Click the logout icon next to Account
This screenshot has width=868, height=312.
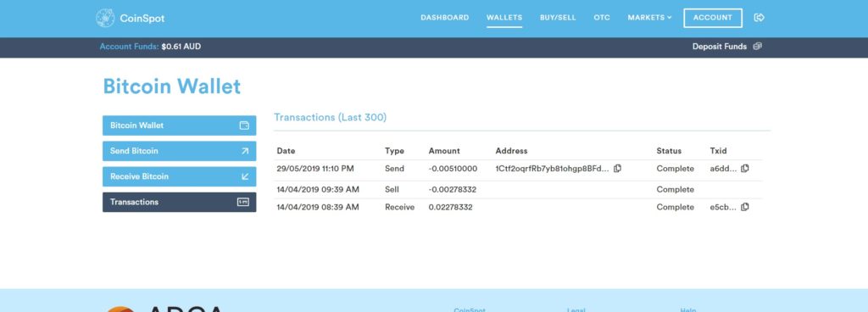pos(759,18)
